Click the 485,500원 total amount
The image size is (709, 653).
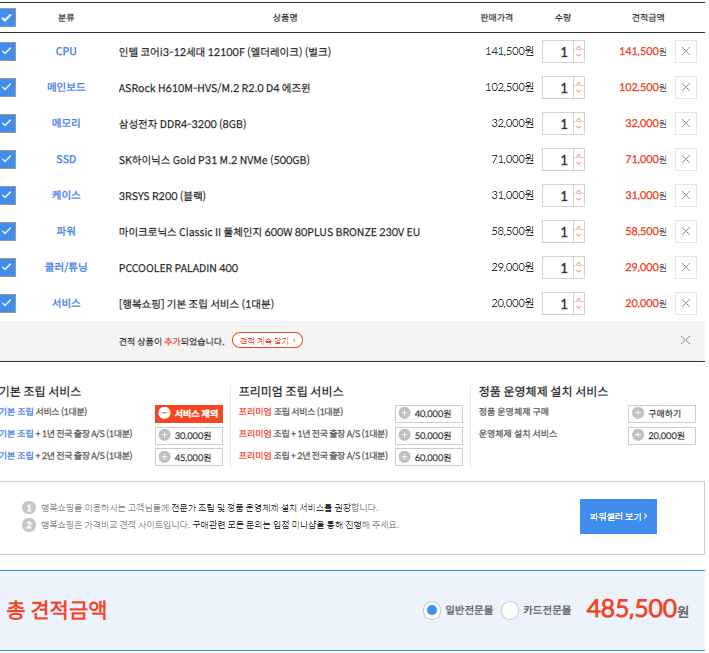[x=638, y=609]
